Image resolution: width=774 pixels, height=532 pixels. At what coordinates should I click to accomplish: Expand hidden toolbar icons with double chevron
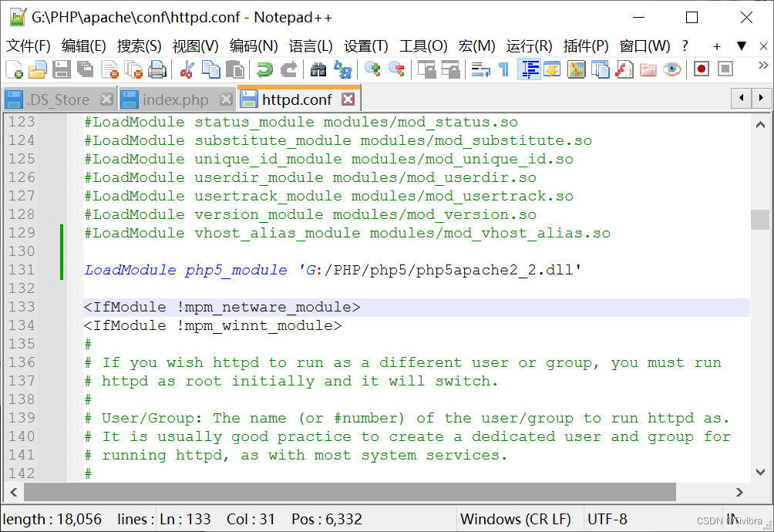click(762, 65)
